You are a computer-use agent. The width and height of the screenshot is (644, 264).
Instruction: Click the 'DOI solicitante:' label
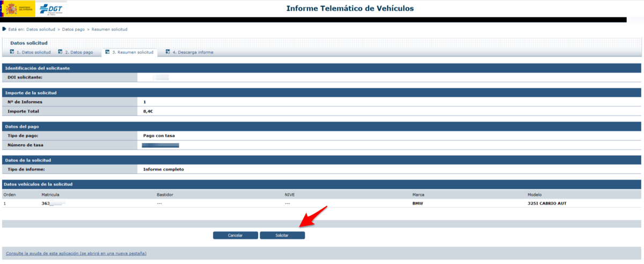(x=25, y=77)
